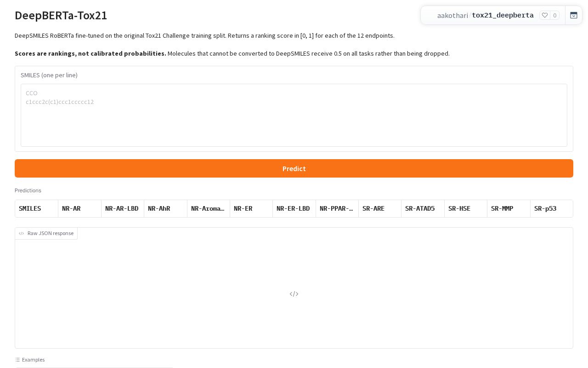
Task: Click the code icon in JSON panel
Action: tap(294, 294)
